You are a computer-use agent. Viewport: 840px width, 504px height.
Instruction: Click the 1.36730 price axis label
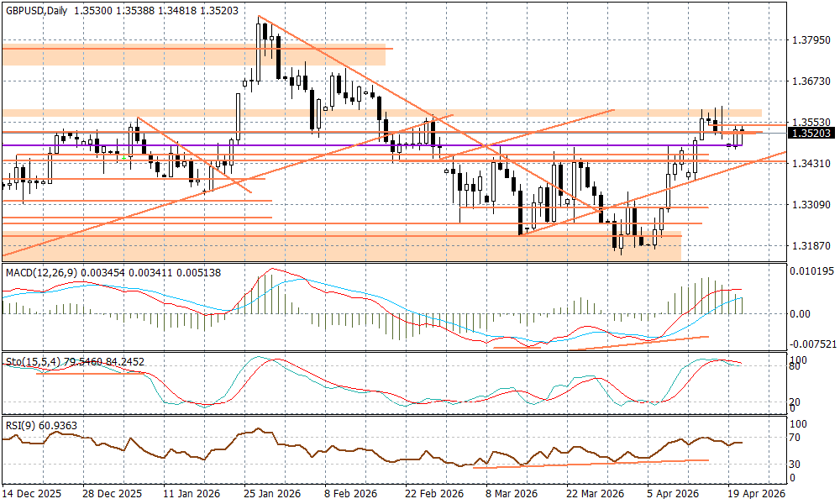coord(811,81)
